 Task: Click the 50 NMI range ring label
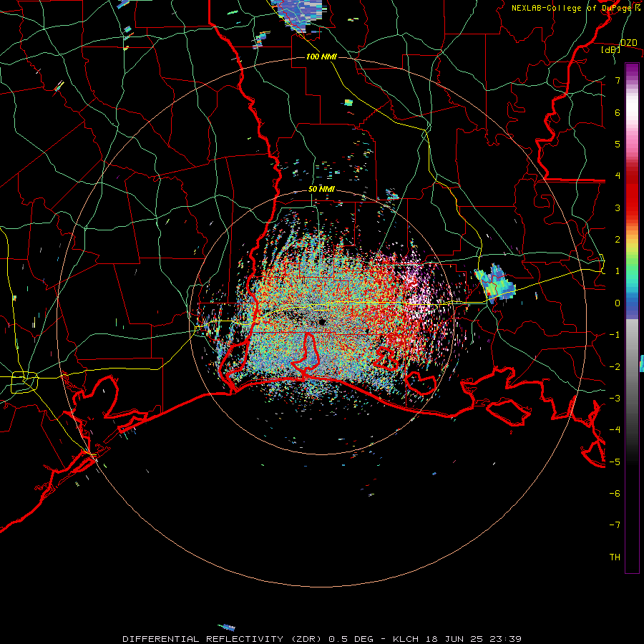(321, 190)
